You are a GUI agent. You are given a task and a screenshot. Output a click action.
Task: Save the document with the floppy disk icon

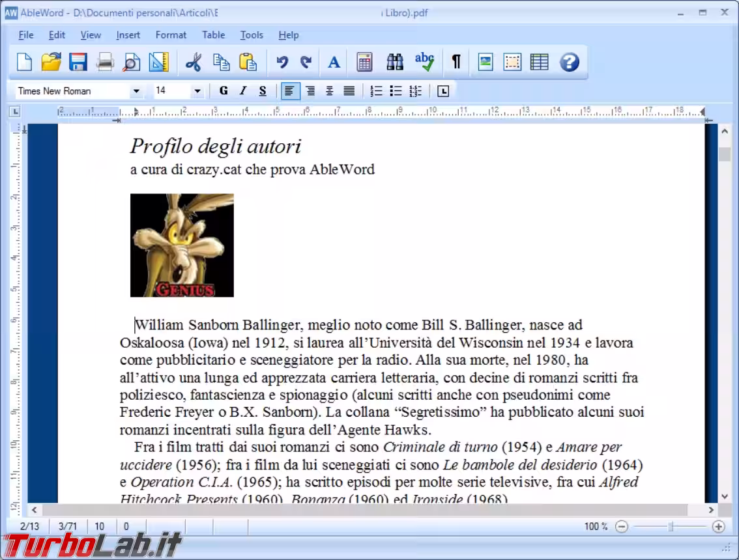point(78,62)
